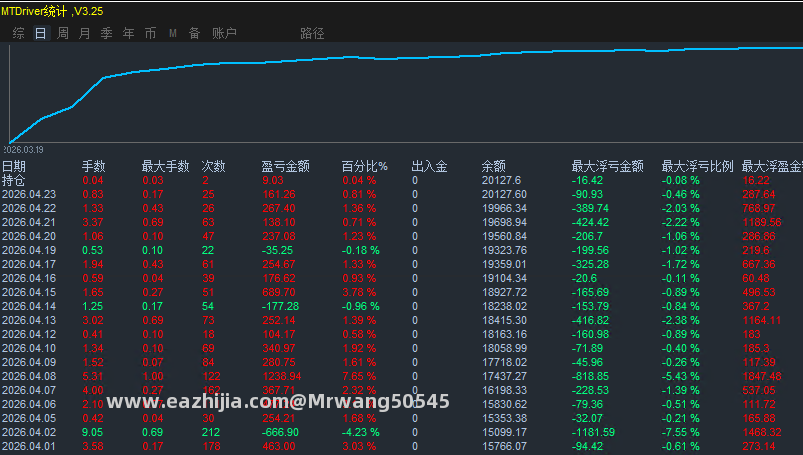Select the 持仓 row label
The image size is (803, 455).
pyautogui.click(x=14, y=180)
